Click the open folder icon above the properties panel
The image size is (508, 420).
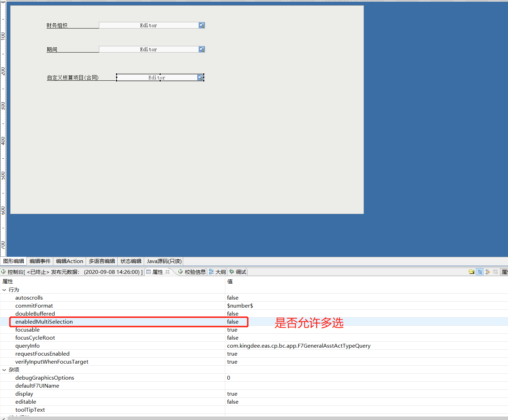[472, 272]
